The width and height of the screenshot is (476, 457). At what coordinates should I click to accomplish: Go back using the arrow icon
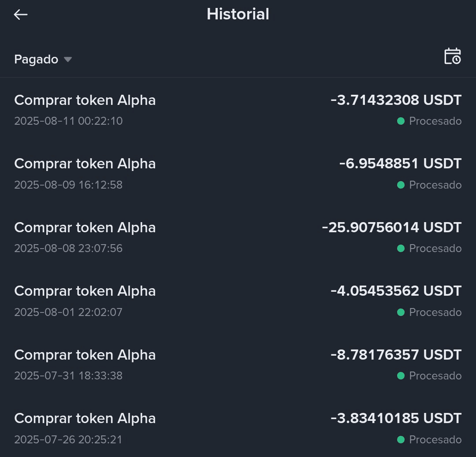(x=21, y=14)
